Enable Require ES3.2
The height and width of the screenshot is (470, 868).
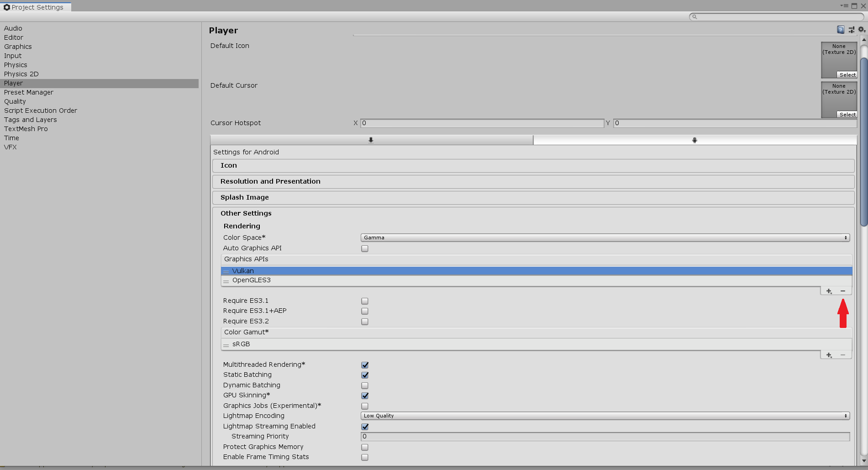pyautogui.click(x=364, y=322)
